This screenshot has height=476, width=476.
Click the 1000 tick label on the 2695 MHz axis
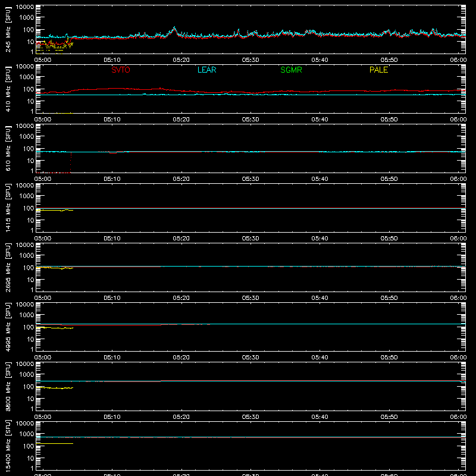point(27,256)
